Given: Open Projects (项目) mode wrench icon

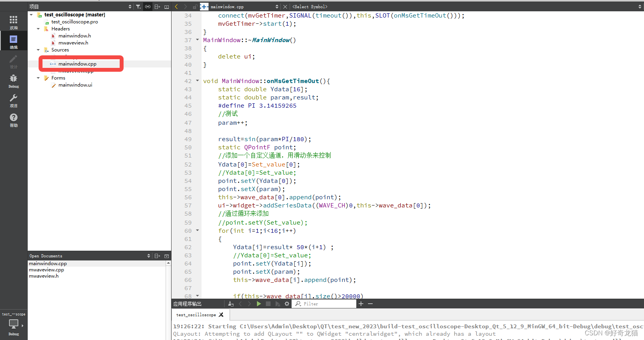Looking at the screenshot, I should tap(14, 100).
